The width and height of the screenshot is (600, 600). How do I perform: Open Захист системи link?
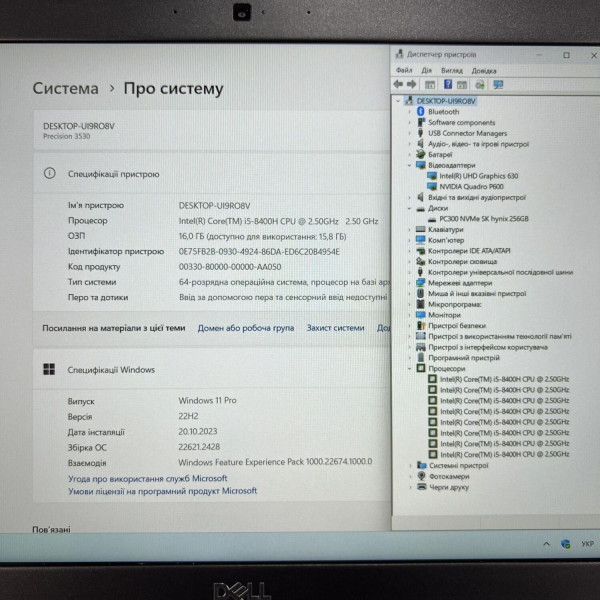click(335, 328)
